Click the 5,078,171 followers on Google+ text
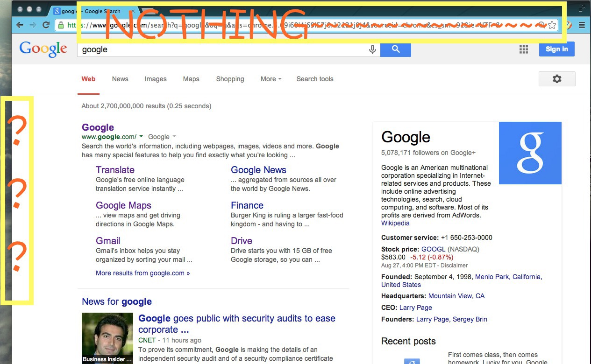The width and height of the screenshot is (591, 364). 428,153
